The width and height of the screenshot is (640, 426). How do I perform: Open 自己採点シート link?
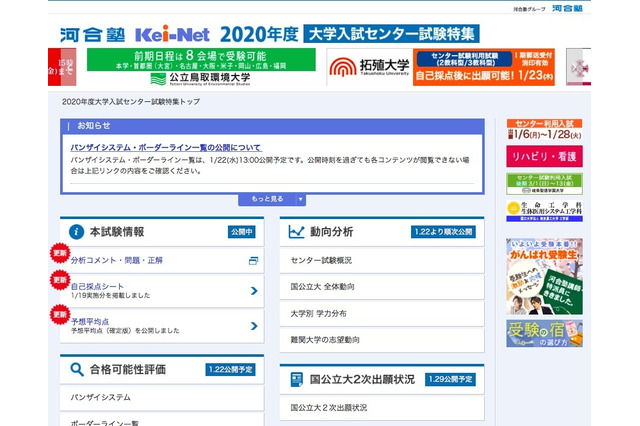pos(97,286)
